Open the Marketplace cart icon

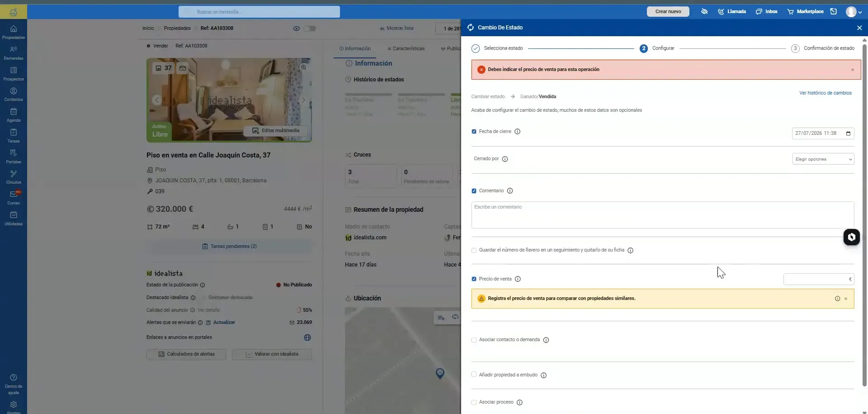pyautogui.click(x=790, y=12)
